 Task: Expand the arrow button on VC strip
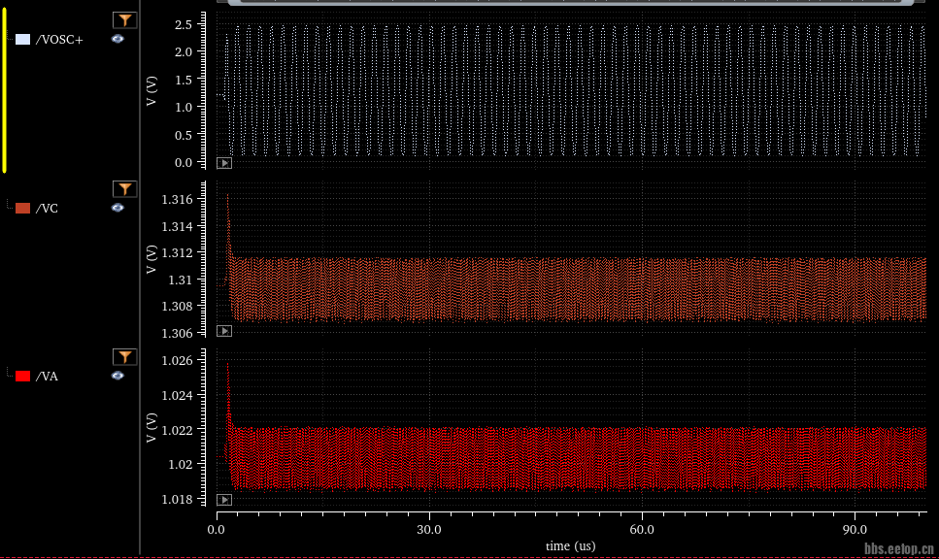coord(224,331)
